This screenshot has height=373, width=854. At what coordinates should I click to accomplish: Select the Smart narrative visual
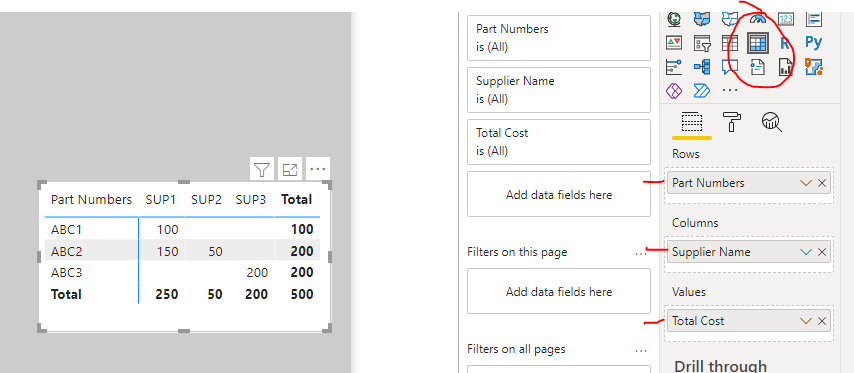click(758, 67)
